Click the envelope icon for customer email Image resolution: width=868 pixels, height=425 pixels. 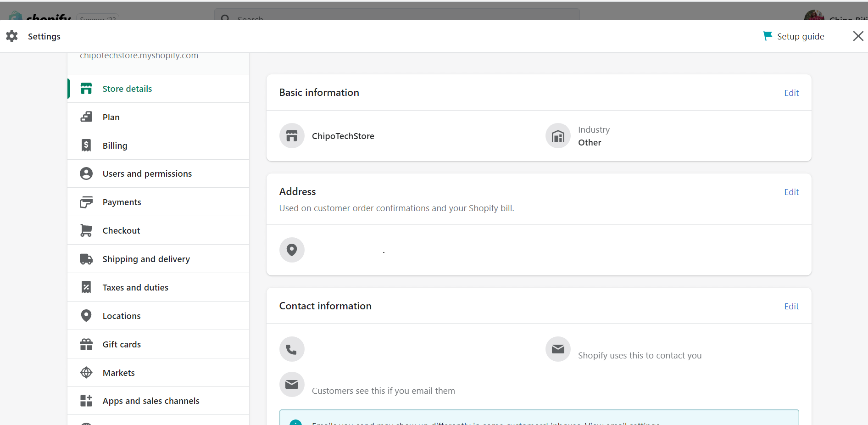click(x=292, y=385)
